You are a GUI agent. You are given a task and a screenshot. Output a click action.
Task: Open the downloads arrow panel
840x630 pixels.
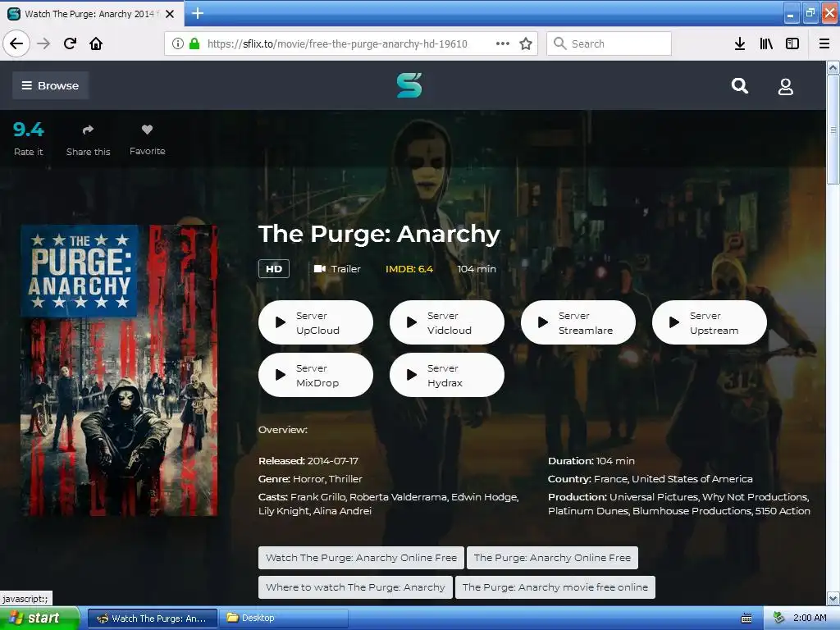point(740,43)
